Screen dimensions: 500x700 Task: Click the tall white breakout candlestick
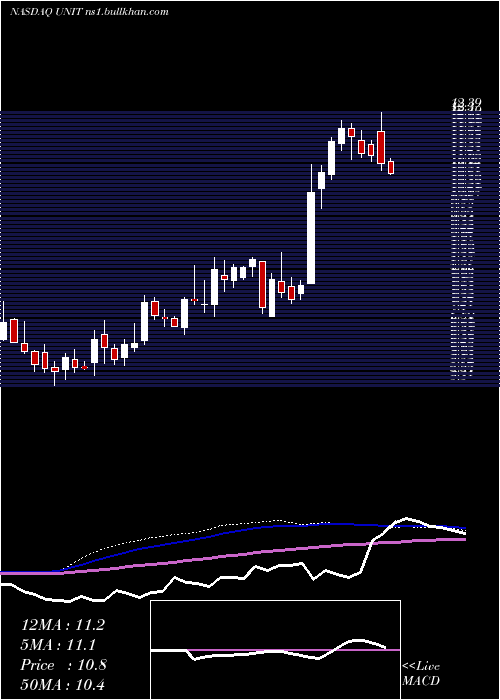click(x=311, y=238)
